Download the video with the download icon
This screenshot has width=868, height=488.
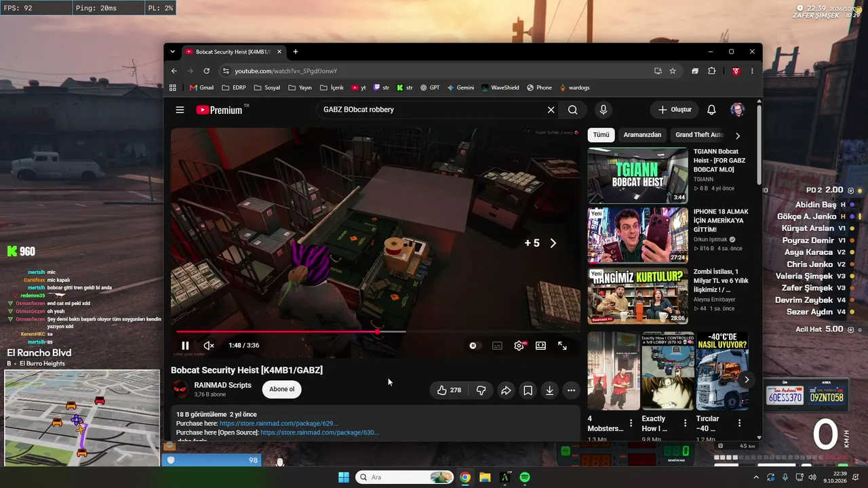[549, 390]
